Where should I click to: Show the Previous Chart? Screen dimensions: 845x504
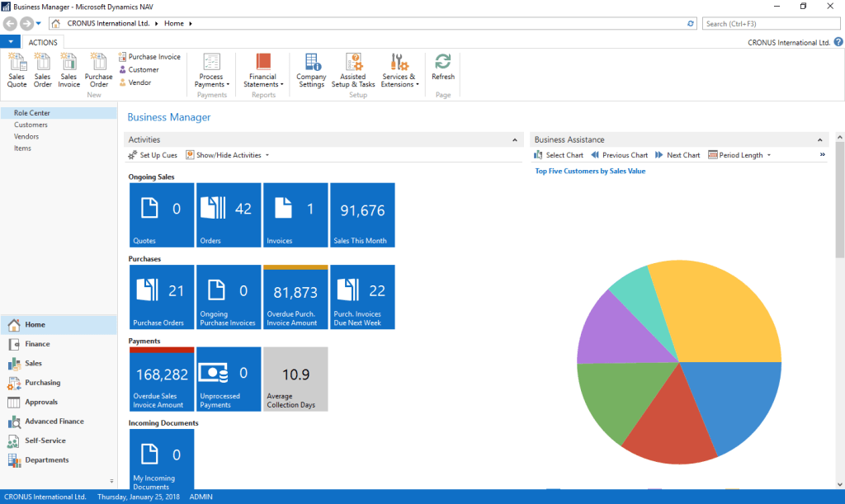620,155
